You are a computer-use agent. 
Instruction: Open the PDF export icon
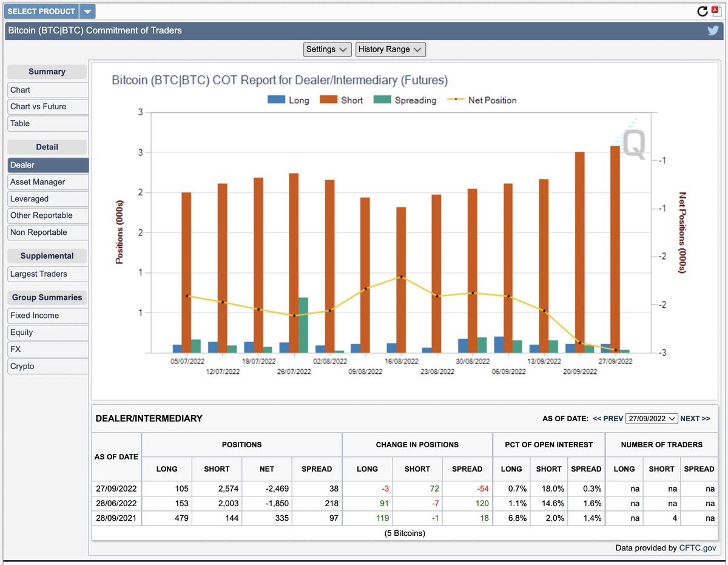[x=715, y=11]
